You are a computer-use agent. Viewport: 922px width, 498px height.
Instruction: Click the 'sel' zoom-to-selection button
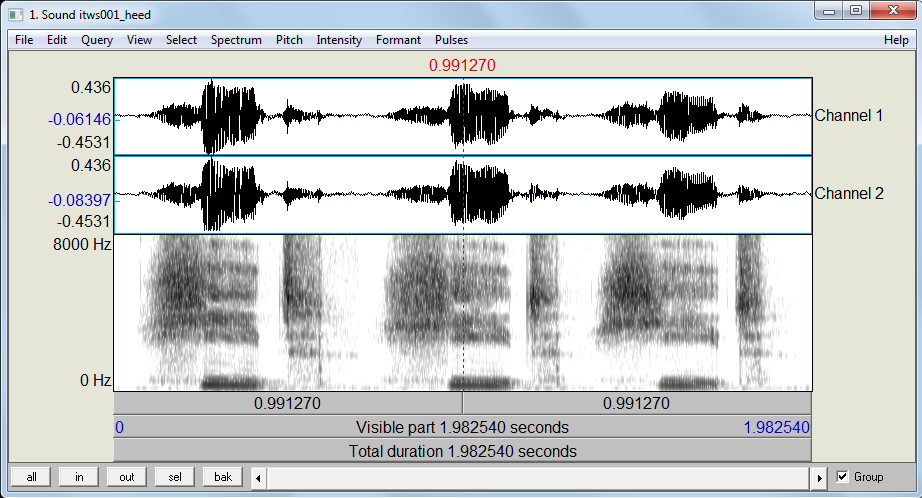175,477
